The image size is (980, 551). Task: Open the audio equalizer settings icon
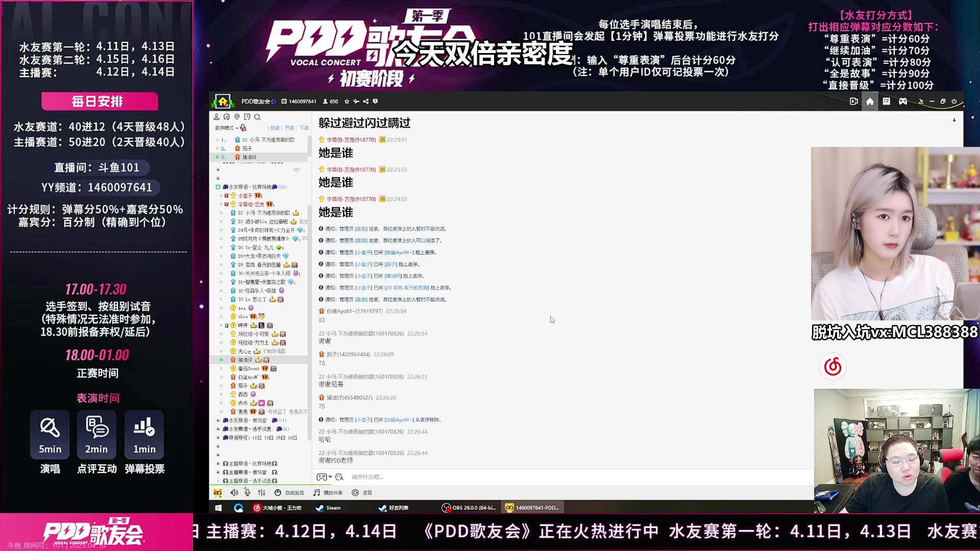coord(261,493)
